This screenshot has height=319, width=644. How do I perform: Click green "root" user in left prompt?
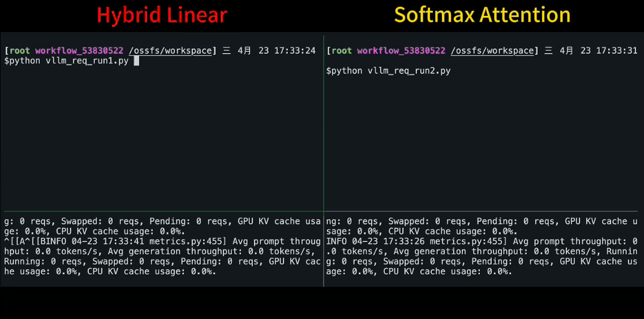(x=20, y=51)
